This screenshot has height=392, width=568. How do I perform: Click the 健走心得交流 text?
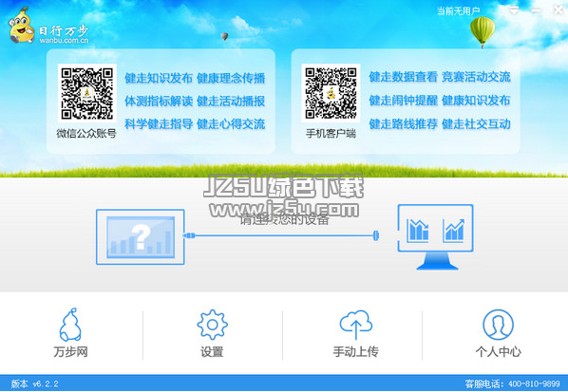(231, 123)
